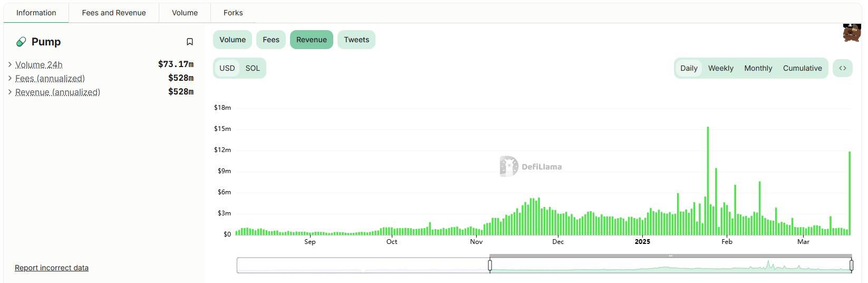Select the Cumulative chart view

[803, 68]
